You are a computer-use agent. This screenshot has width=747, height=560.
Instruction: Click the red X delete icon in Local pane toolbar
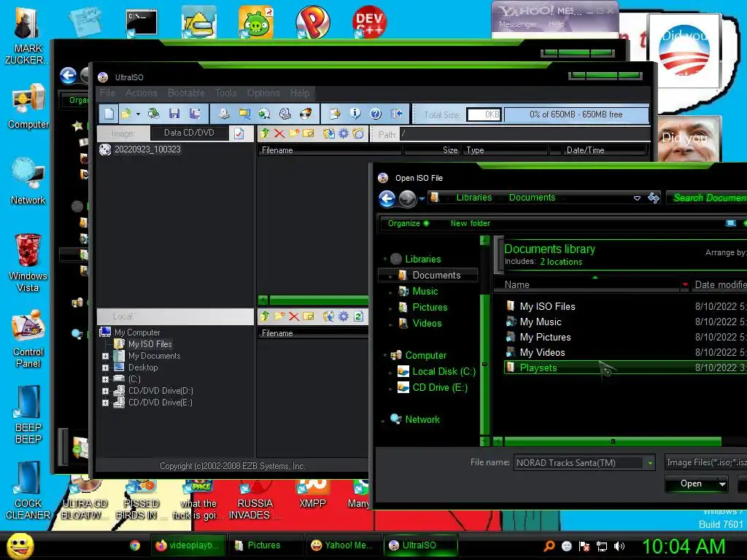(294, 316)
